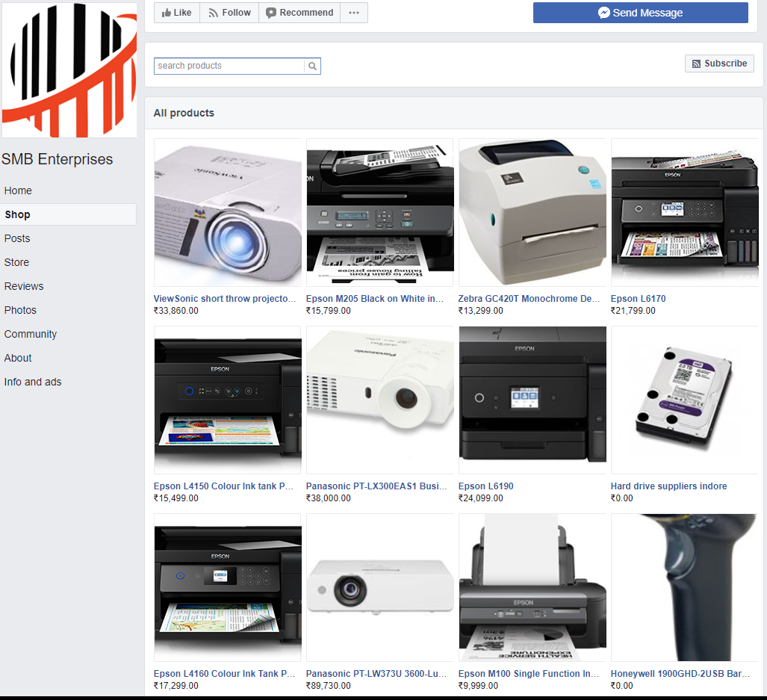Click the Recommend button
Viewport: 767px width, 700px height.
pyautogui.click(x=299, y=13)
